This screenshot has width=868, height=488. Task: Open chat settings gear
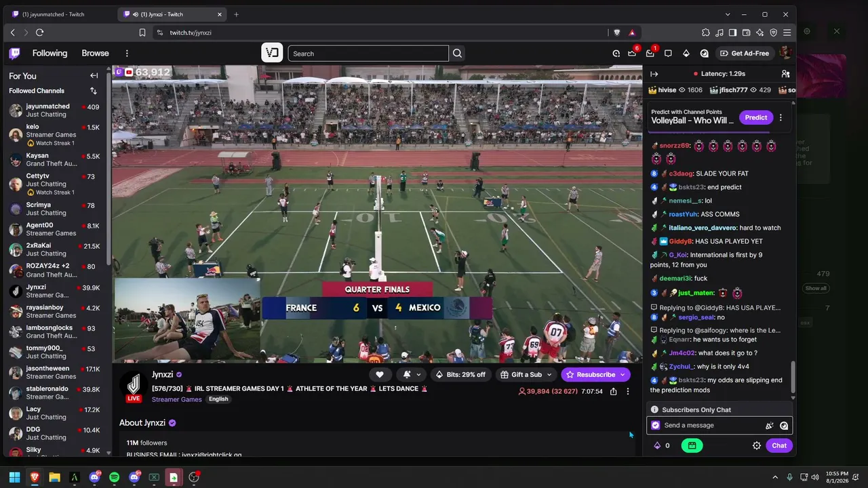[x=757, y=445]
